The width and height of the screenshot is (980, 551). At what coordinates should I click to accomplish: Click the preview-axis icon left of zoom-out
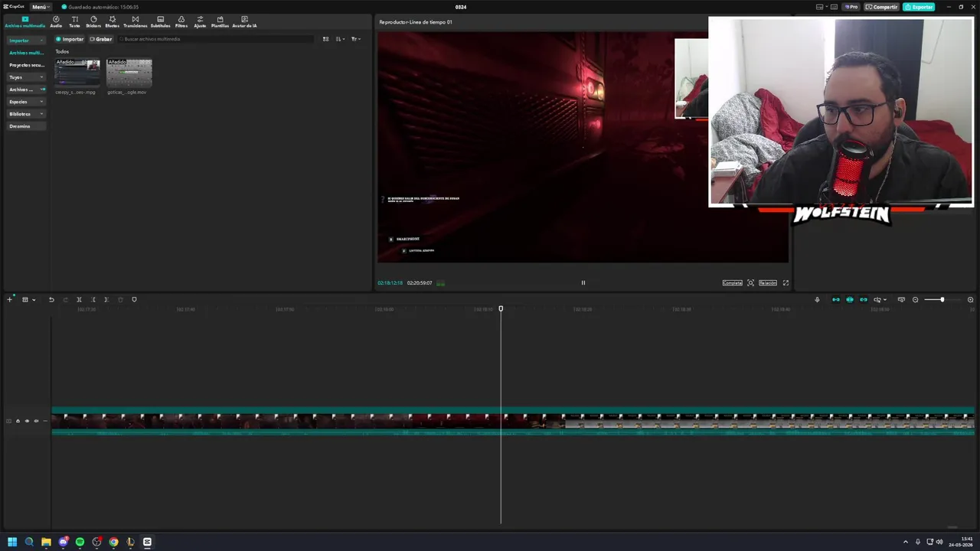point(901,299)
